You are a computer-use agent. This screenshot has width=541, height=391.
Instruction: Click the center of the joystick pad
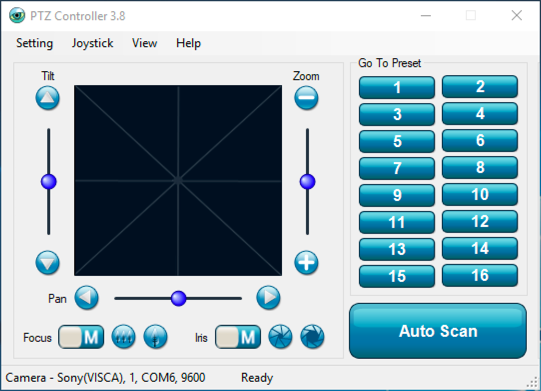(178, 180)
